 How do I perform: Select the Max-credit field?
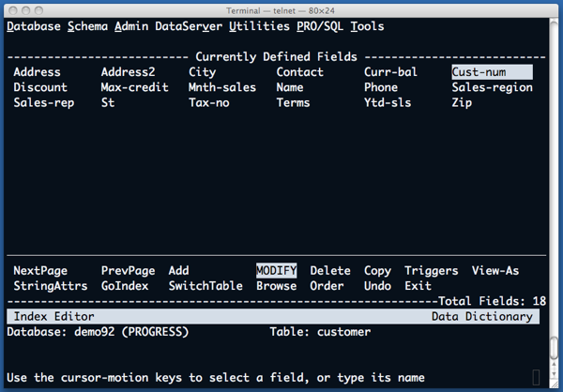[134, 87]
